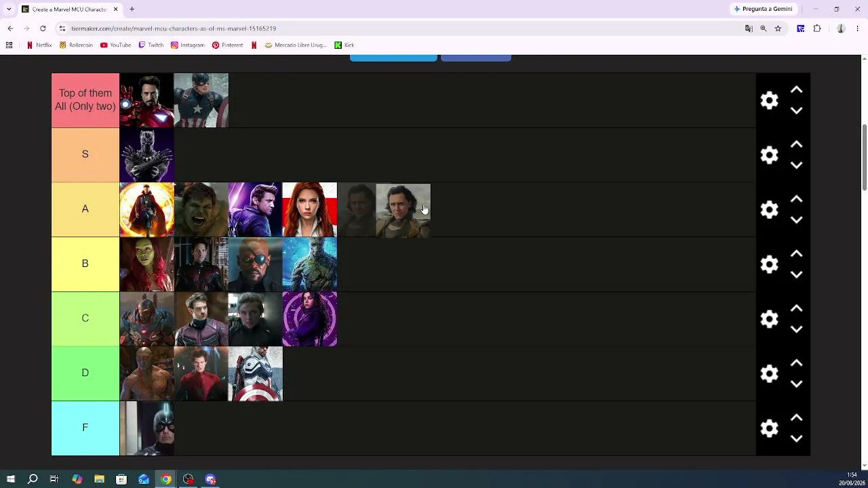Move the F tier row up
The width and height of the screenshot is (868, 488).
(797, 418)
